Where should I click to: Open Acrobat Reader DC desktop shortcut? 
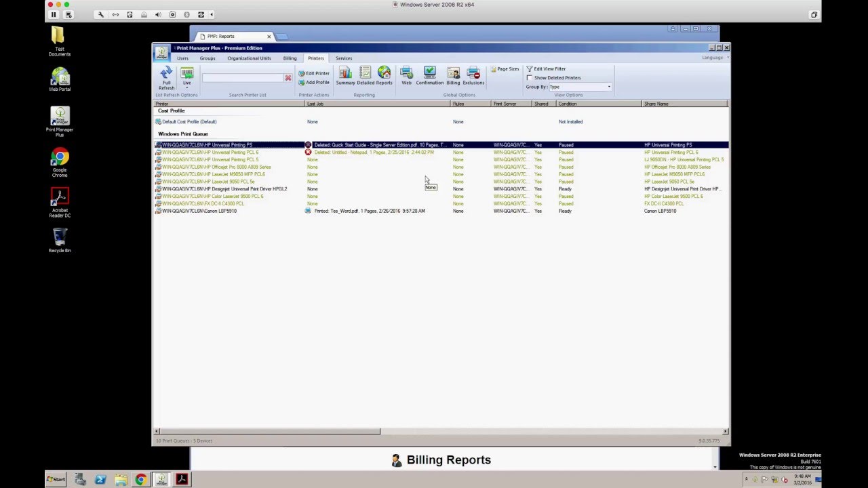coord(60,203)
